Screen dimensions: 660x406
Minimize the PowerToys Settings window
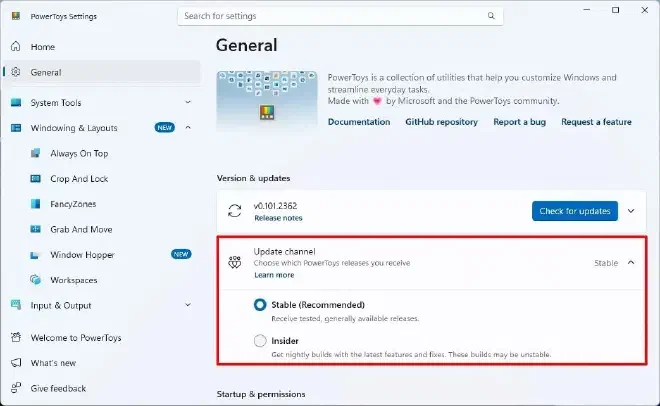click(x=587, y=10)
